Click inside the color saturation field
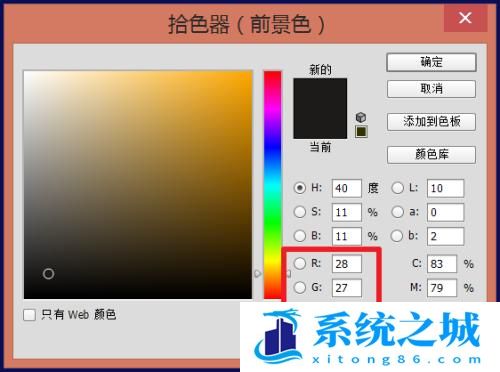Image resolution: width=500 pixels, height=372 pixels. (x=138, y=185)
